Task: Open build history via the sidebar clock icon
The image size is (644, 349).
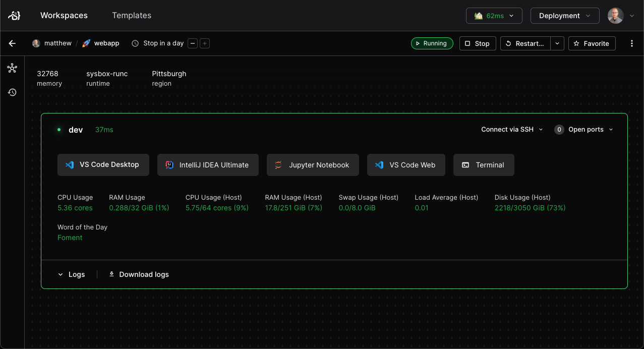Action: pyautogui.click(x=12, y=92)
